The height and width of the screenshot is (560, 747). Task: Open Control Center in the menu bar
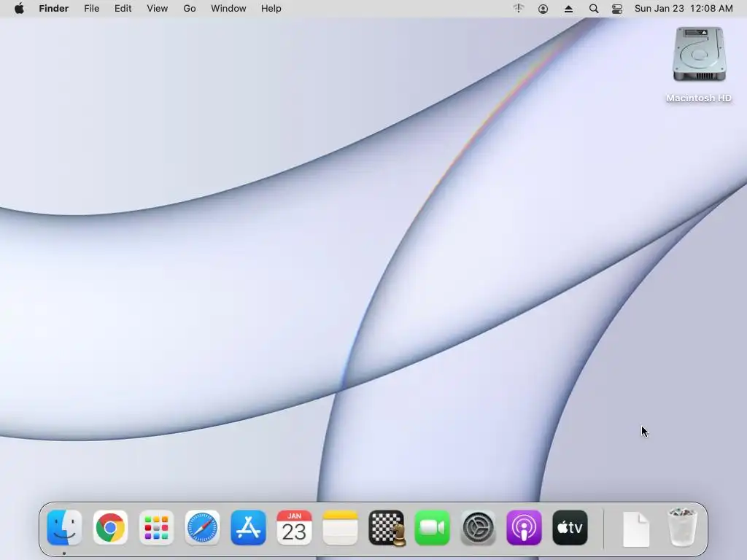click(617, 9)
